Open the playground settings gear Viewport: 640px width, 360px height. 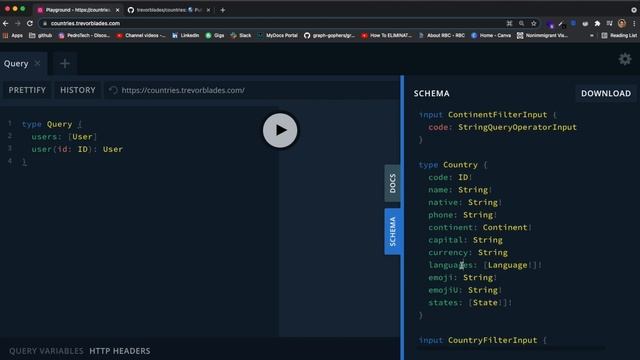point(625,60)
